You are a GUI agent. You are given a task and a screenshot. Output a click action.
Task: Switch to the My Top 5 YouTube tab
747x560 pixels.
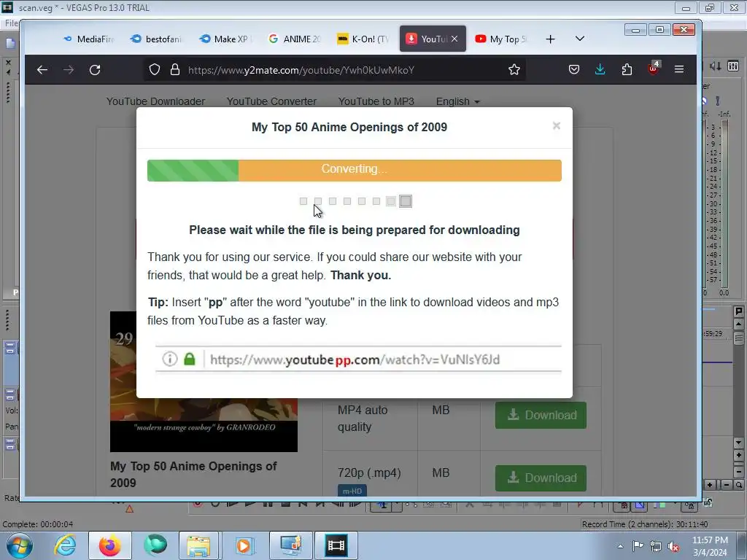coord(500,39)
